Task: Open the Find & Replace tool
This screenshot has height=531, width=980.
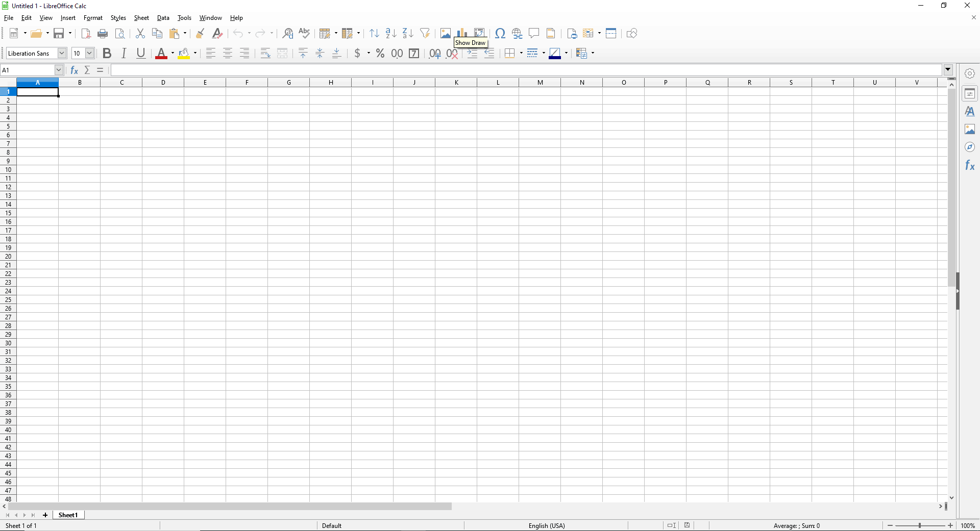Action: (x=287, y=34)
